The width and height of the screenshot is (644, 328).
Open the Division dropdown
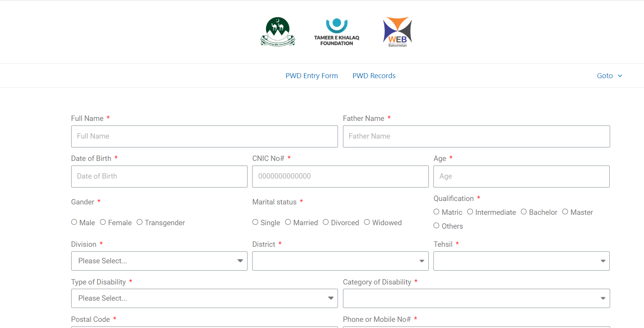159,261
